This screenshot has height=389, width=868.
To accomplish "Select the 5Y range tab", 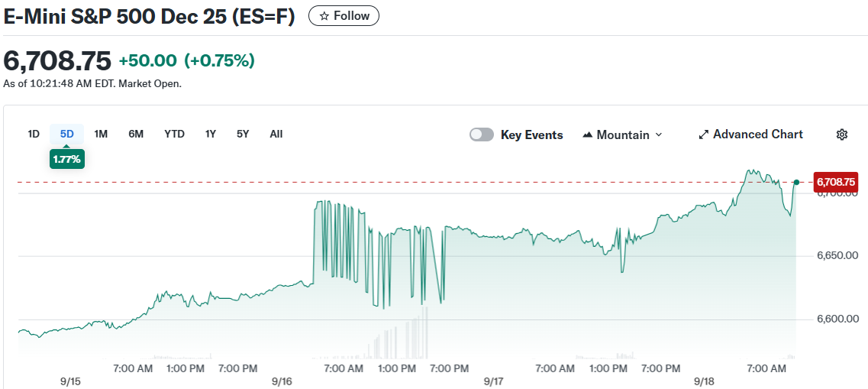I will point(243,134).
